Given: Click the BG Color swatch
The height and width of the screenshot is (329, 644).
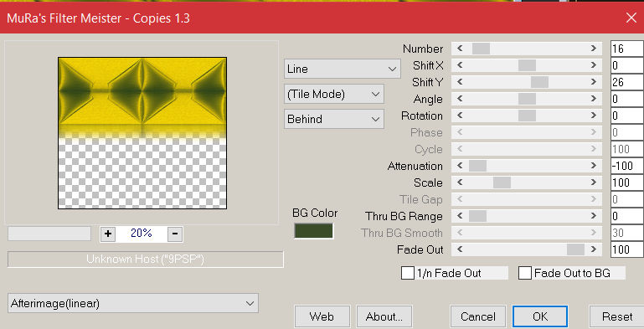Looking at the screenshot, I should [x=313, y=231].
